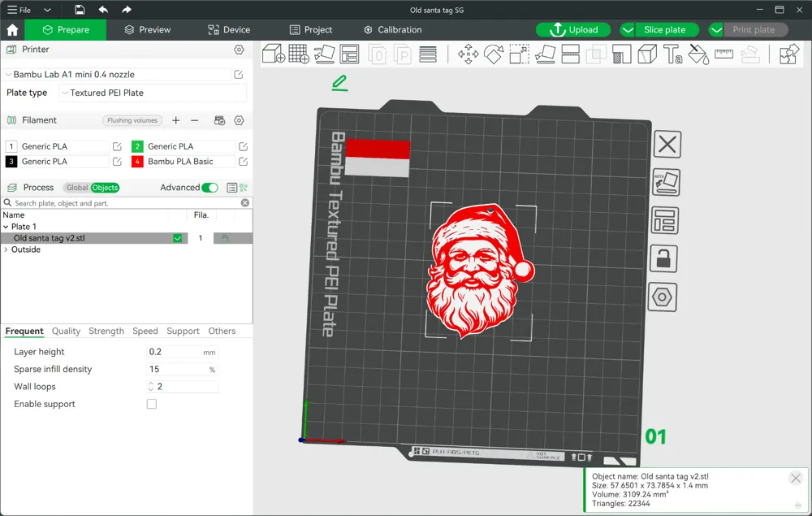This screenshot has width=812, height=516.
Task: Open filament 2 Generic PLA dropdown
Action: coord(189,146)
